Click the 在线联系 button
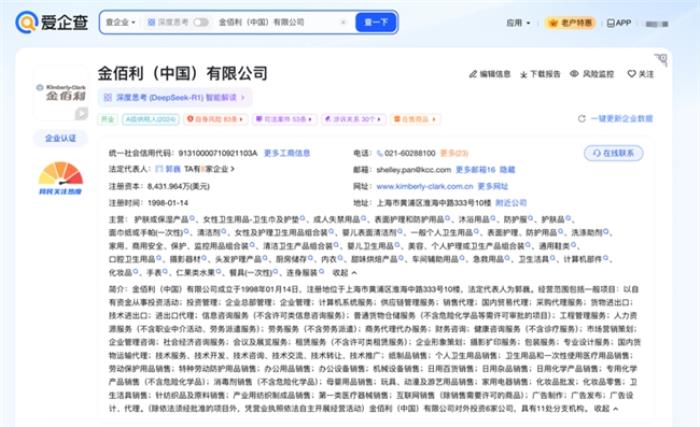The width and height of the screenshot is (700, 427). point(613,153)
